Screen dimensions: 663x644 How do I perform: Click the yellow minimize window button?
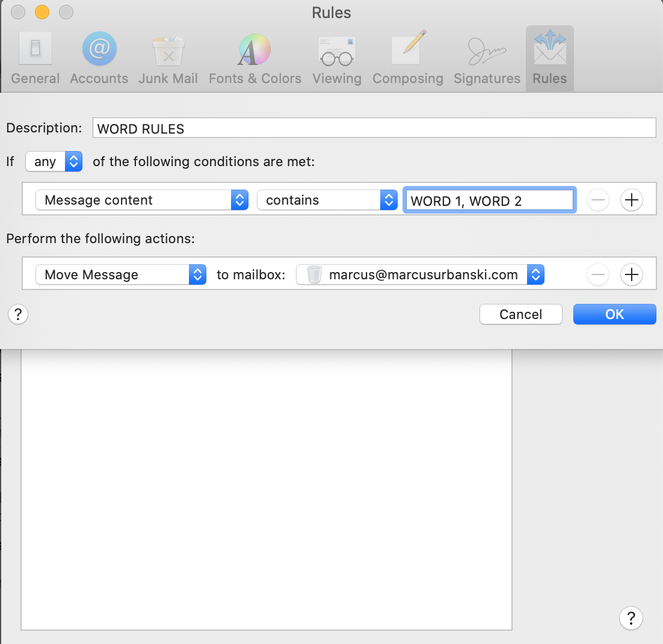(x=42, y=12)
